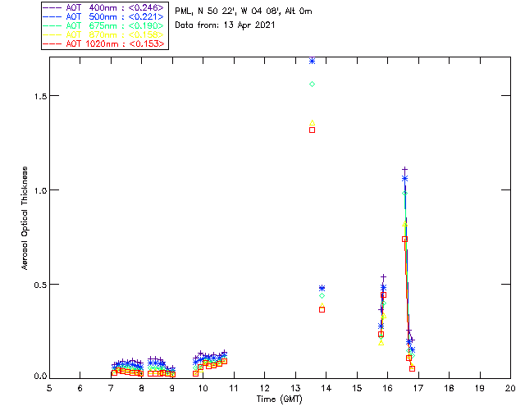Click the x-axis tick label 6
The height and width of the screenshot is (420, 525).
[80, 388]
